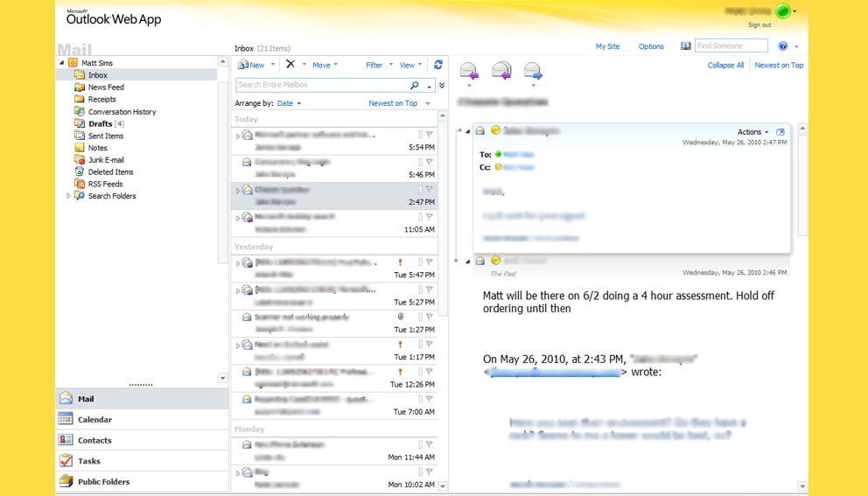Select the Conversation History folder

tap(122, 111)
